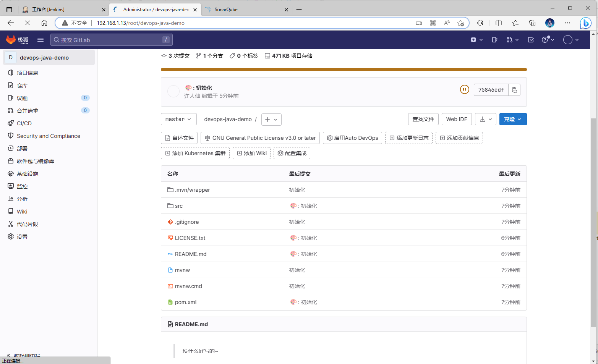Open browser extensions icon
Screen dimensions: 598x364
pyautogui.click(x=480, y=23)
